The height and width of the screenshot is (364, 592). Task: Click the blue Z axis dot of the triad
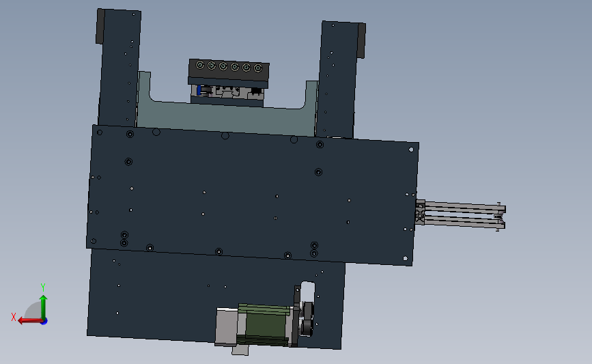(44, 322)
